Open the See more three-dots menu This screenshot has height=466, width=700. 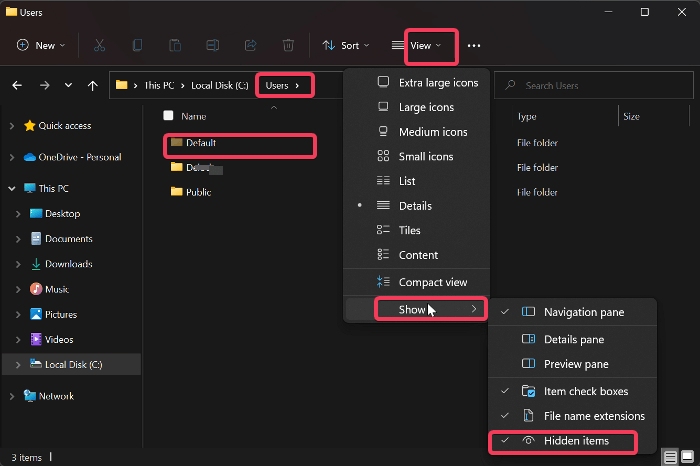474,45
